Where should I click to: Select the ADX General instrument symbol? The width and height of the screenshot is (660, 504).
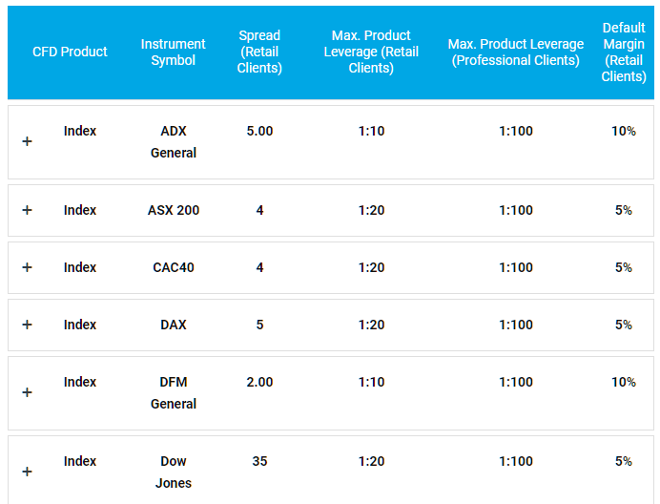[x=173, y=142]
